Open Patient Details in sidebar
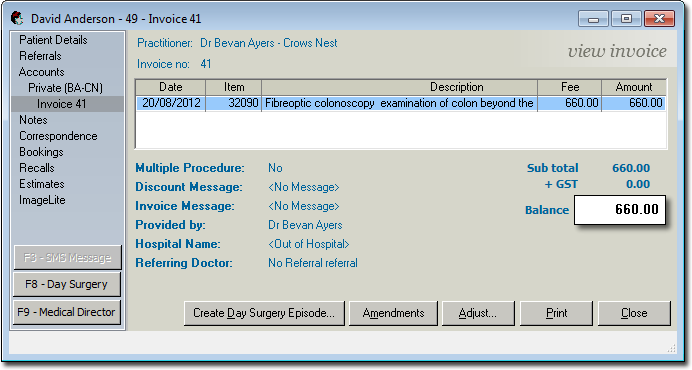 pos(53,40)
